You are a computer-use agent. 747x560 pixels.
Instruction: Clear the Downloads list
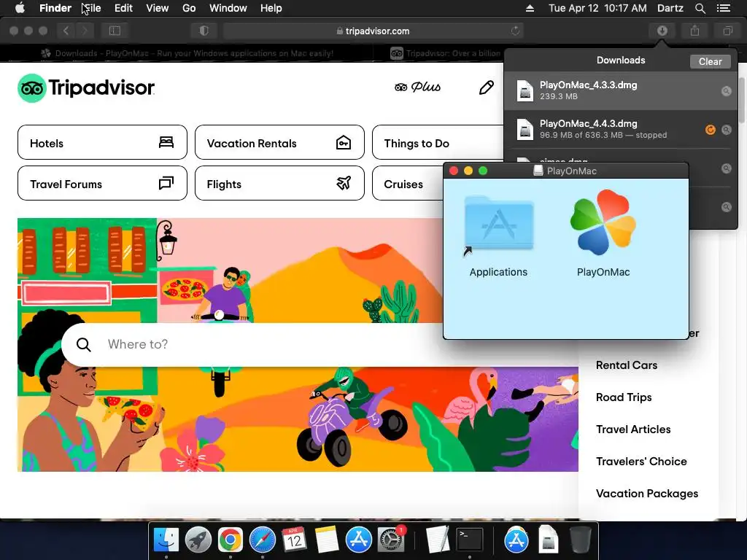click(x=710, y=61)
